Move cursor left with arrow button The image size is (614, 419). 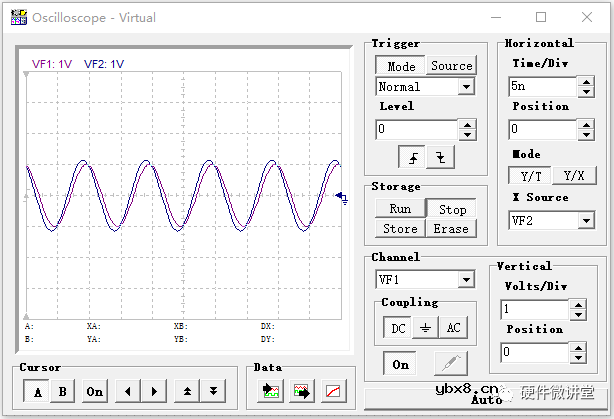point(128,391)
